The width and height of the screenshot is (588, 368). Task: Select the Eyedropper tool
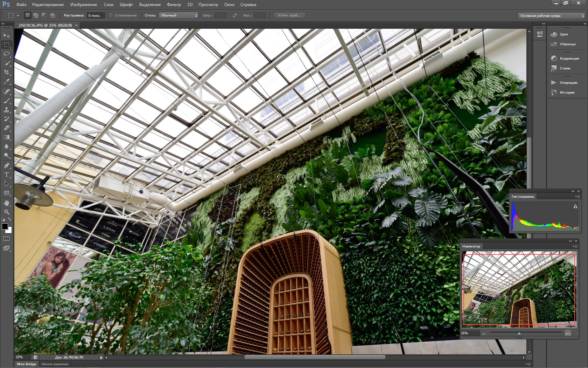[7, 81]
